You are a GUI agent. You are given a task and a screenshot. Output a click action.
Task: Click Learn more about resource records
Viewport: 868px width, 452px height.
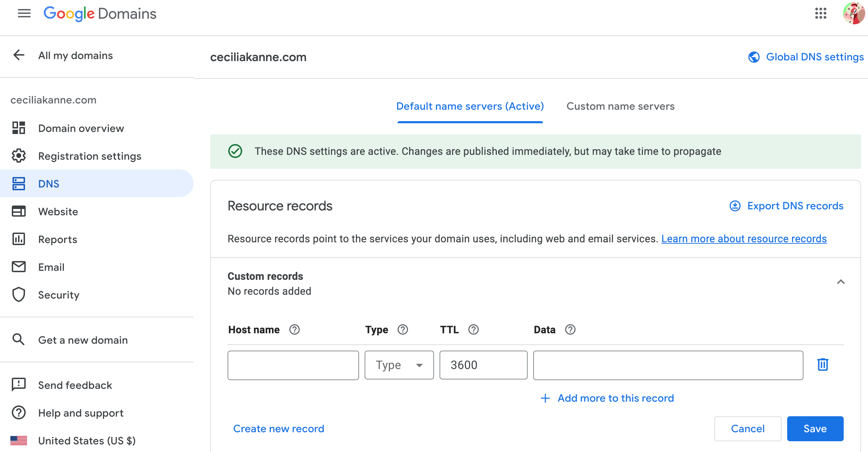[x=744, y=239]
